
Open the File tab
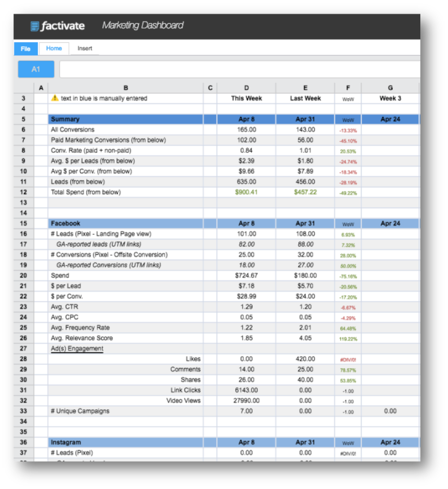click(25, 49)
